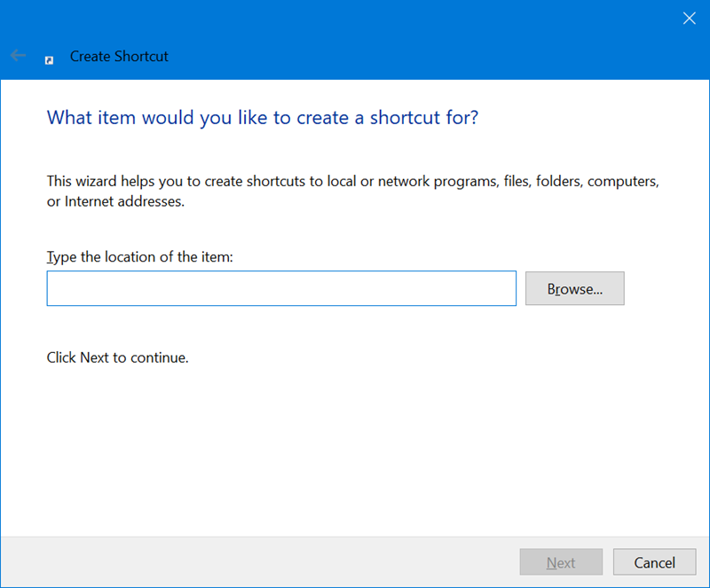
Task: Open the Browse... file picker
Action: pos(574,288)
